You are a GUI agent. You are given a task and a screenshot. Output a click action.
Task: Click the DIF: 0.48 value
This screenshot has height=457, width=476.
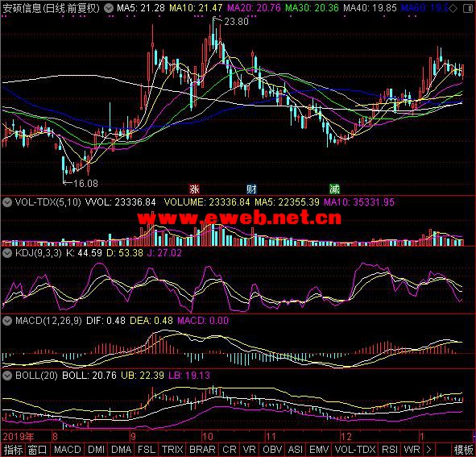click(x=106, y=321)
